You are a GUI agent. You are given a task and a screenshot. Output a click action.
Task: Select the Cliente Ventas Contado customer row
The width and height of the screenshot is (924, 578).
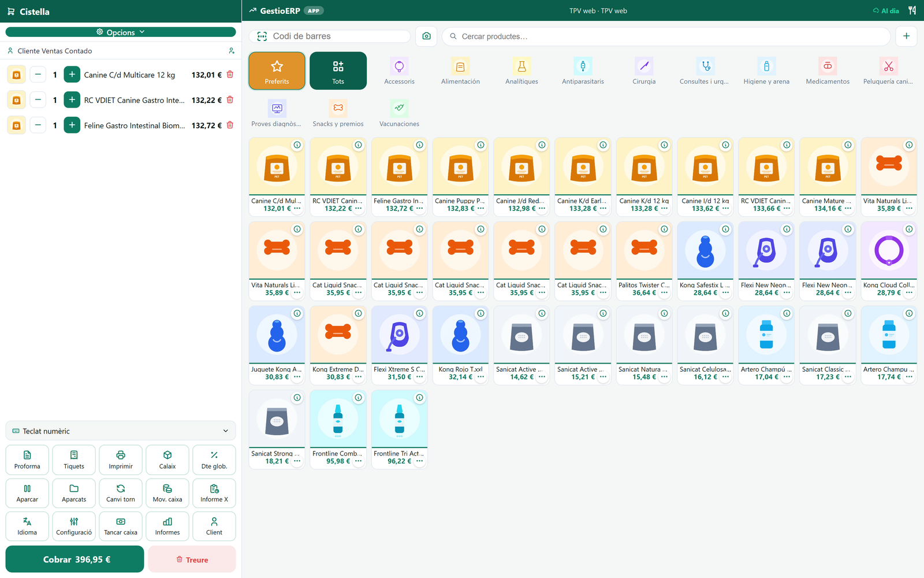121,51
